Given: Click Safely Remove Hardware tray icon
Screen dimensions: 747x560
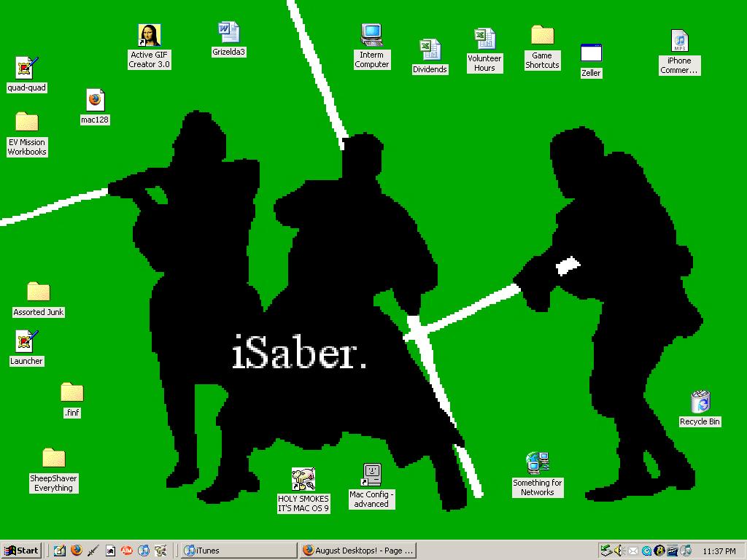Looking at the screenshot, I should click(x=606, y=551).
